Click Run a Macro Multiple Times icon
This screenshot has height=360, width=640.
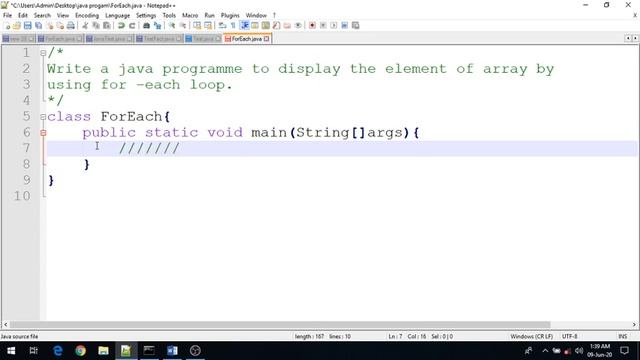click(x=344, y=26)
